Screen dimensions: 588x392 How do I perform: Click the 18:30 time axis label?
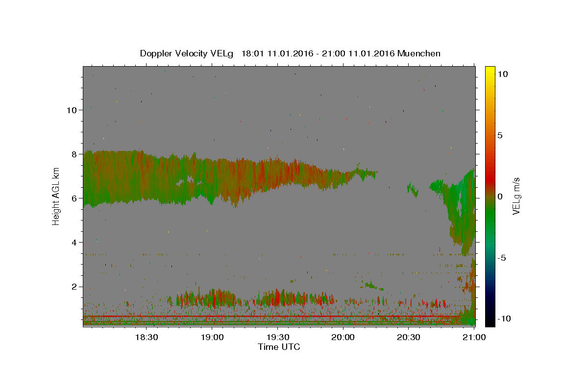coord(146,337)
